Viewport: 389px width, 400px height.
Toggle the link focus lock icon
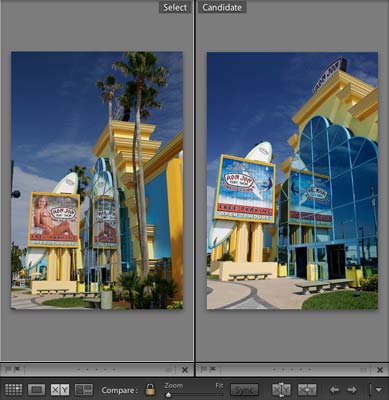point(150,389)
